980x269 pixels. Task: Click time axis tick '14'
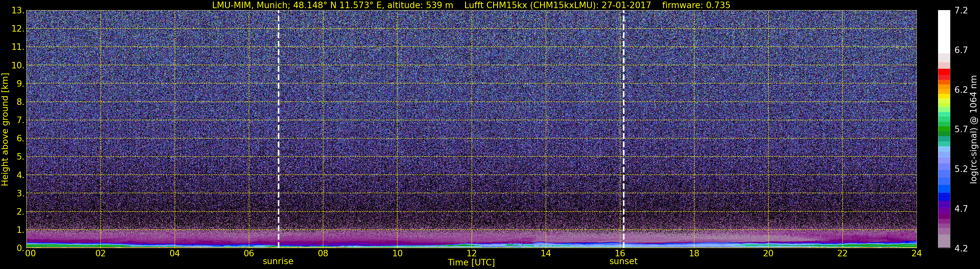545,253
